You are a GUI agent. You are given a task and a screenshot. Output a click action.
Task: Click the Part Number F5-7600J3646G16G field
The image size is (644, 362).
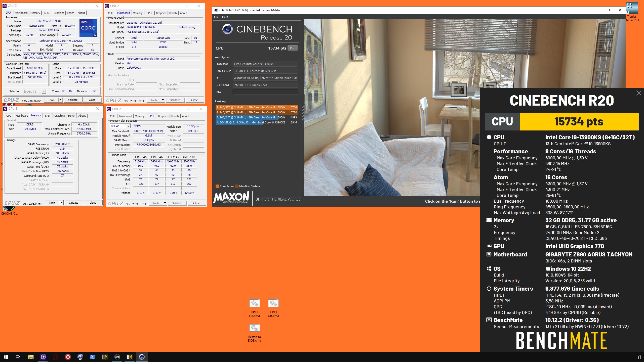tap(149, 145)
